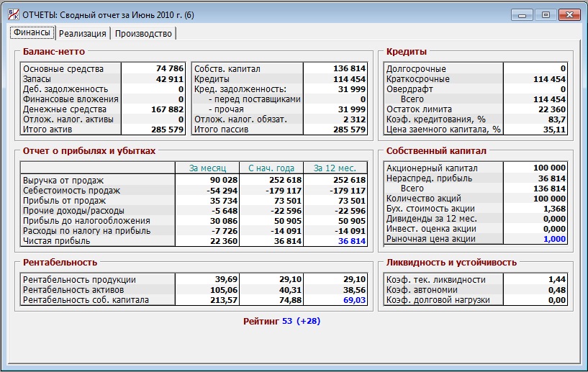Click Расходы по налогу value -7 726
This screenshot has width=588, height=372.
coord(225,231)
